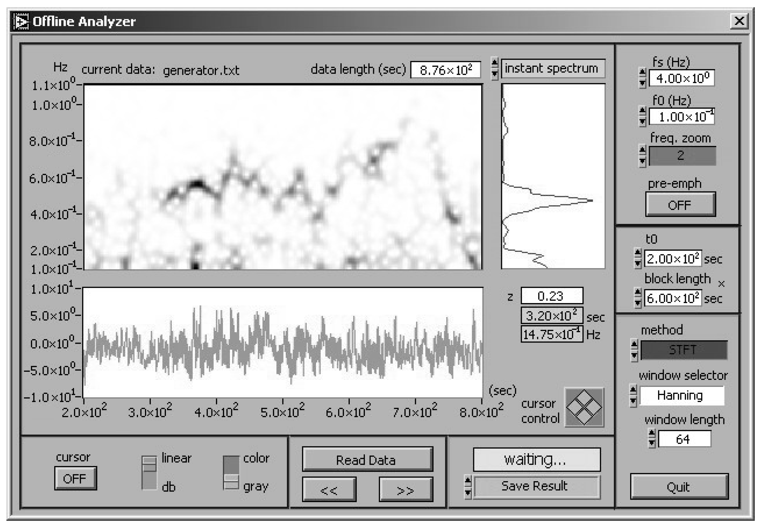Image resolution: width=764 pixels, height=532 pixels.
Task: Toggle the cursor OFF switch
Action: click(75, 478)
